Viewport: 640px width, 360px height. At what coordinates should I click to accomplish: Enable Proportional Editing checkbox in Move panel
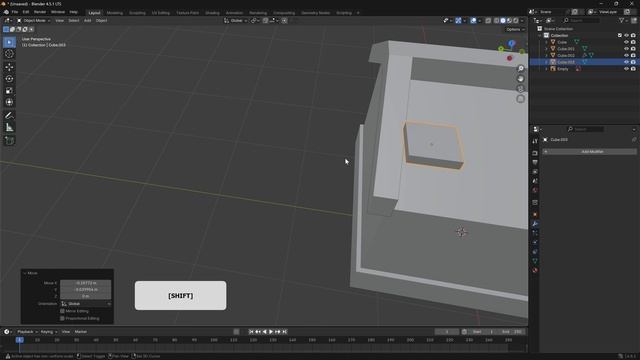(62, 318)
